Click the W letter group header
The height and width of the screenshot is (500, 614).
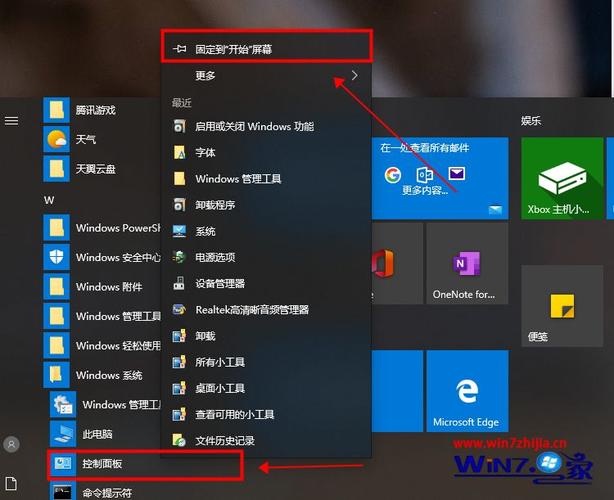[x=49, y=200]
